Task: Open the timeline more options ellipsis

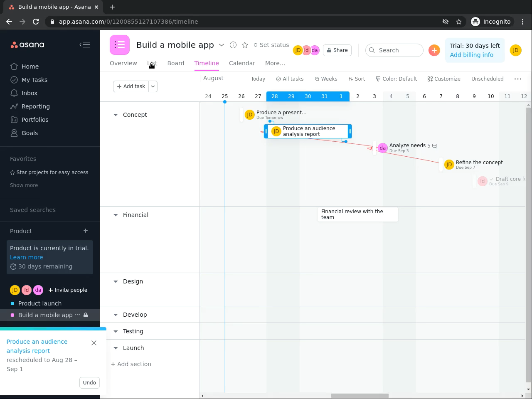Action: 518,79
